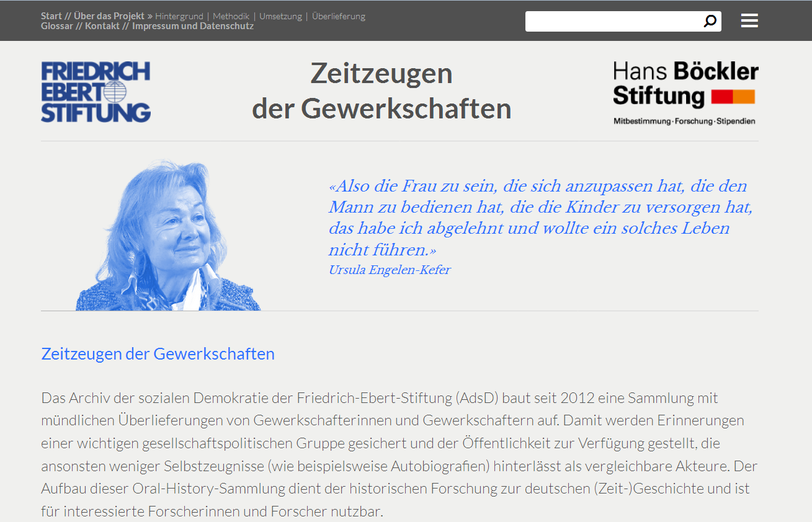This screenshot has height=522, width=812.
Task: Click the Zeitzeugen der Gewerkschaften site title
Action: (x=381, y=91)
